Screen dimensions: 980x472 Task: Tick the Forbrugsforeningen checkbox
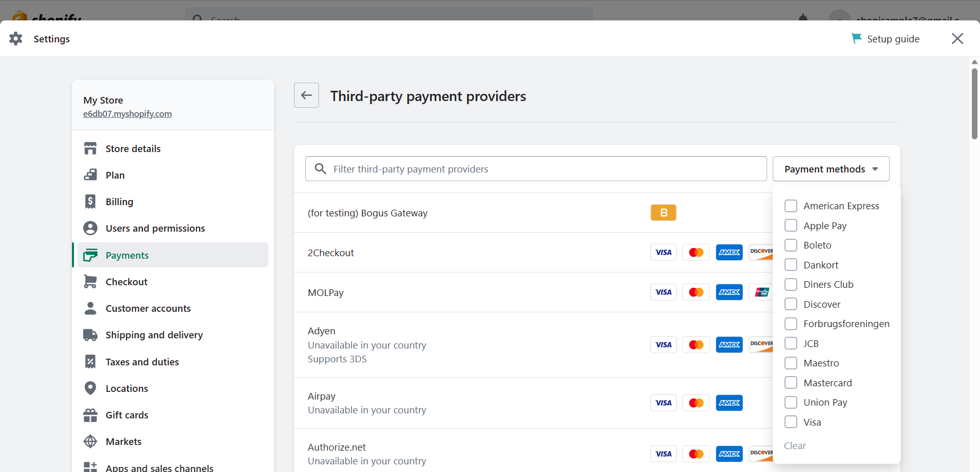pos(791,324)
